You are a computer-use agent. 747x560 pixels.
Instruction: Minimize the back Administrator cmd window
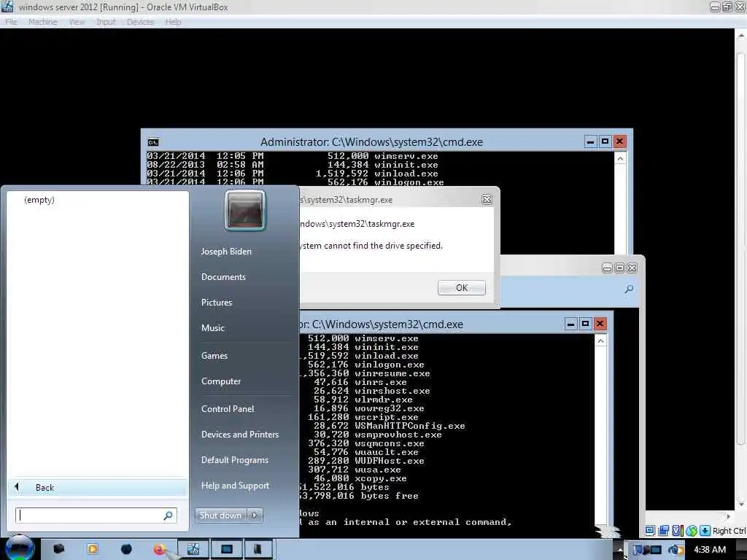click(590, 141)
